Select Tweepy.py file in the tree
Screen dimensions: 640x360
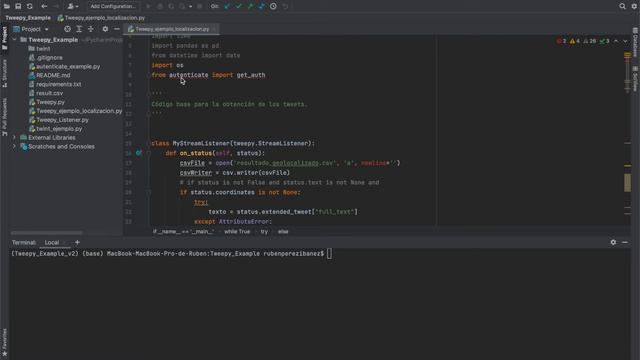click(47, 102)
